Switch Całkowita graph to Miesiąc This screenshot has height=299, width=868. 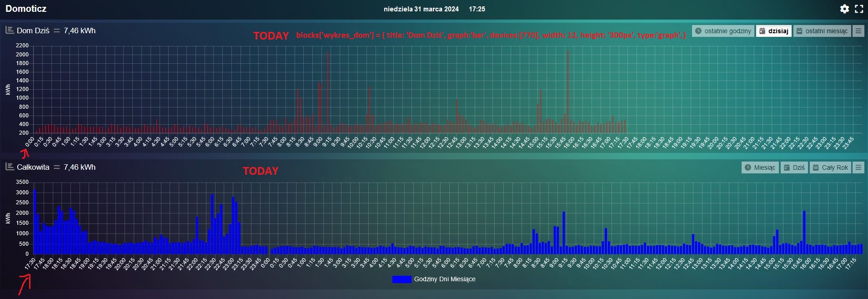(x=760, y=167)
